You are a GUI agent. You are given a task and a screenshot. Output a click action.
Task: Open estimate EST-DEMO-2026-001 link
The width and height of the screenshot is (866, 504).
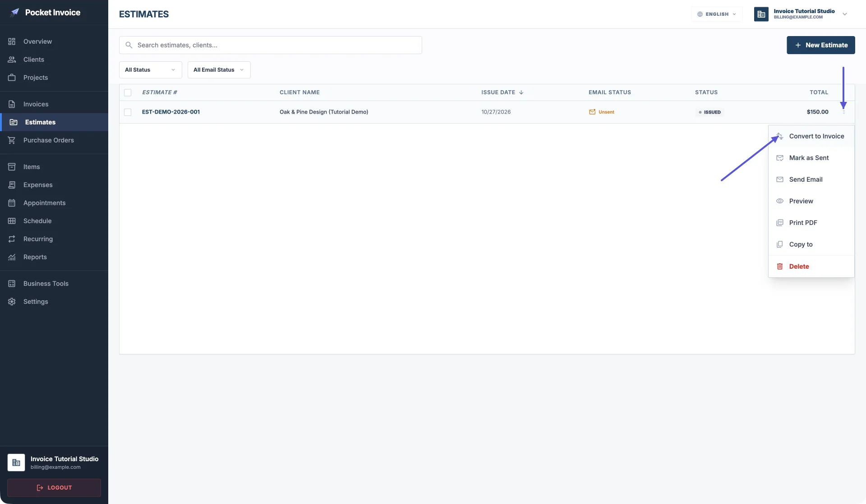click(x=171, y=112)
